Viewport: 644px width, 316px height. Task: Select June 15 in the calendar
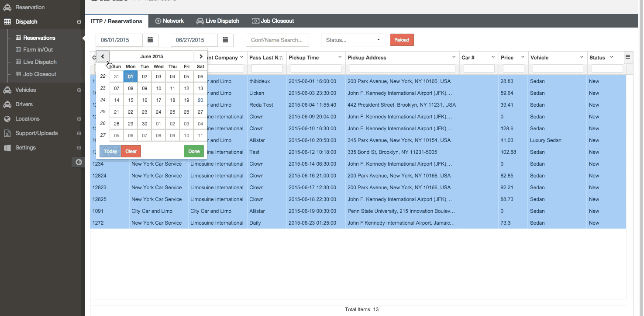coord(131,100)
